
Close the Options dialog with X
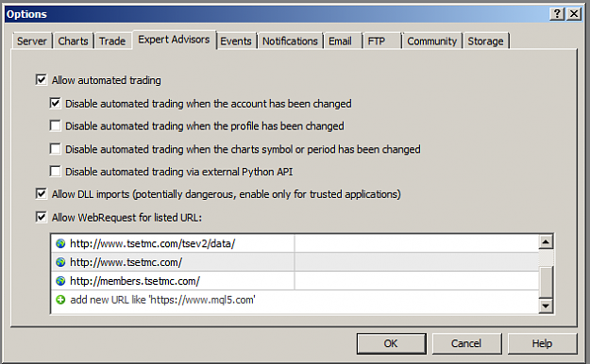tap(574, 14)
